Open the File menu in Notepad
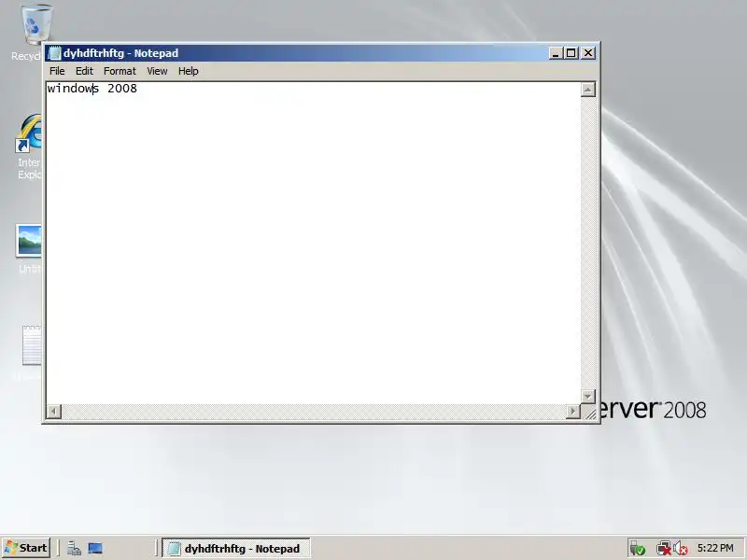 [57, 71]
